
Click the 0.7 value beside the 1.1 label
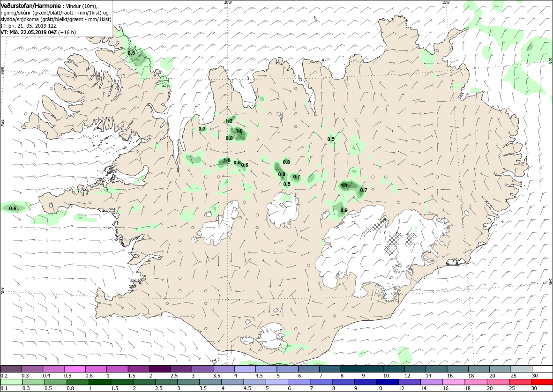[364, 190]
